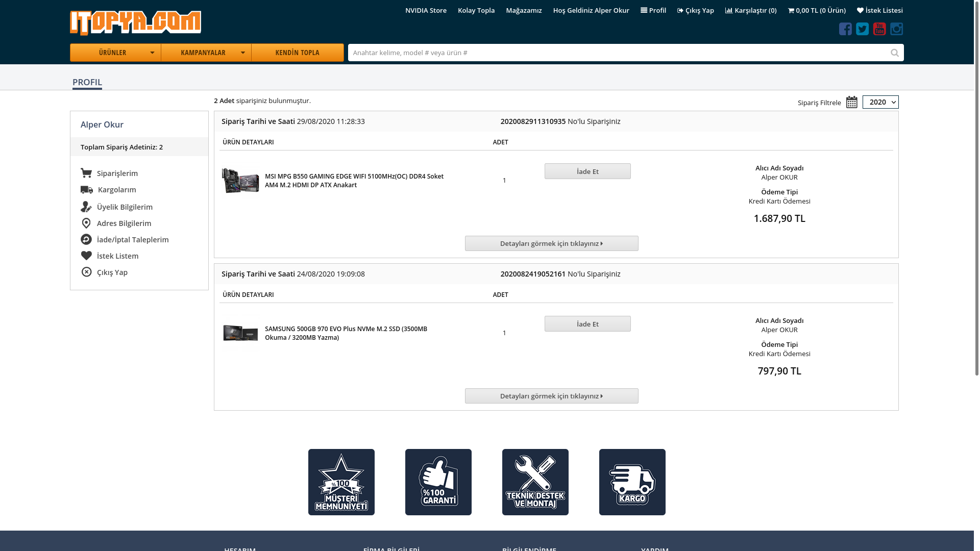Open NVIDIA Store in top navigation
Viewport: 980px width, 551px height.
426,10
